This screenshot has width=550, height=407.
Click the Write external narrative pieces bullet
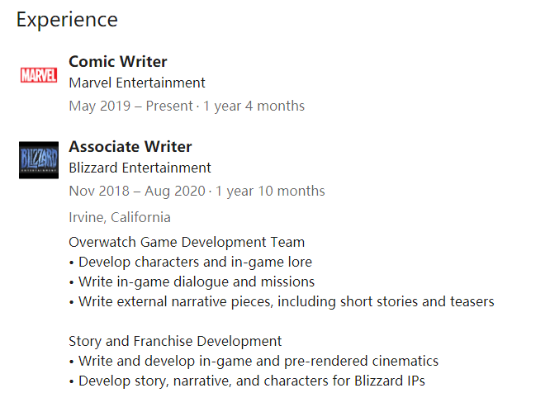(x=282, y=302)
